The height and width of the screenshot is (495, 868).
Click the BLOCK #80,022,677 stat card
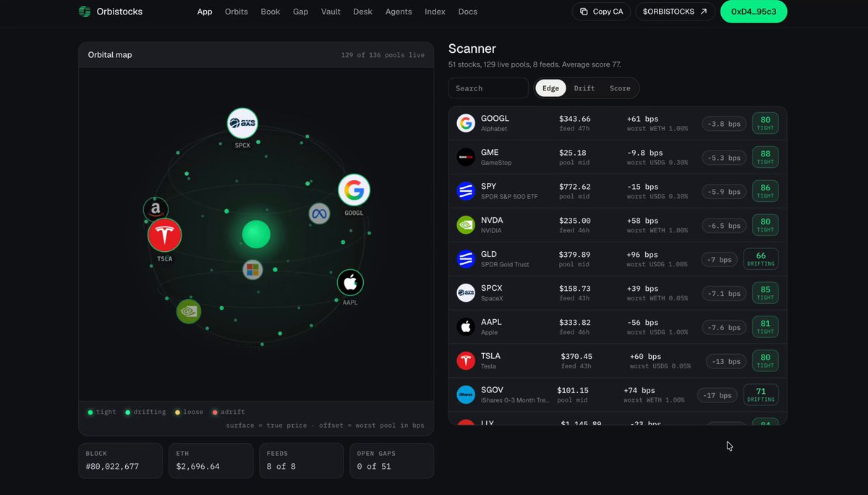[x=121, y=461]
